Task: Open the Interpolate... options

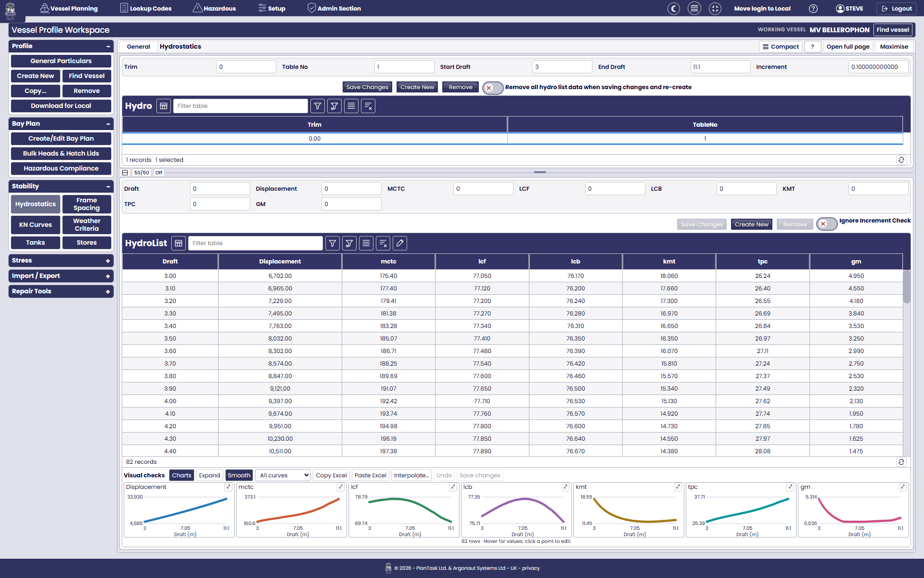Action: (x=411, y=475)
